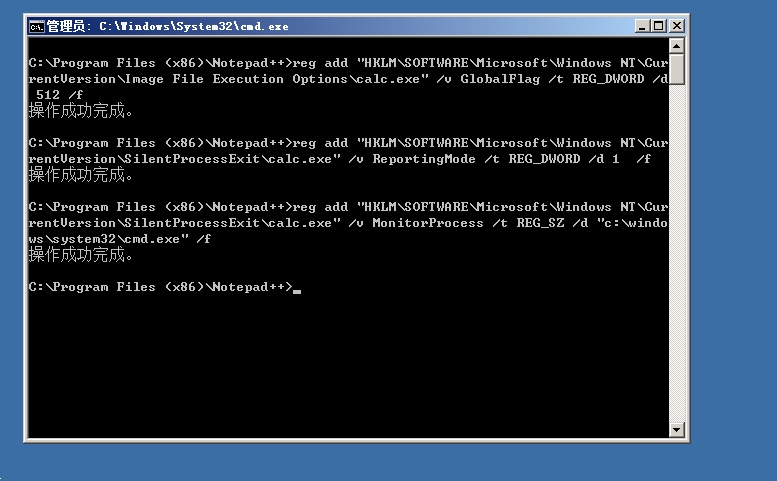
Task: Click the blue desktop background outside the window
Action: 733,248
